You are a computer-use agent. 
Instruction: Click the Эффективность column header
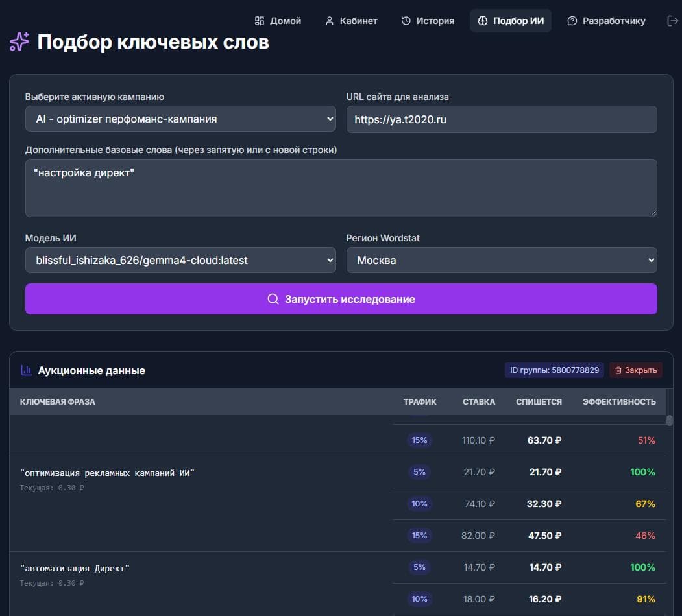tap(619, 401)
